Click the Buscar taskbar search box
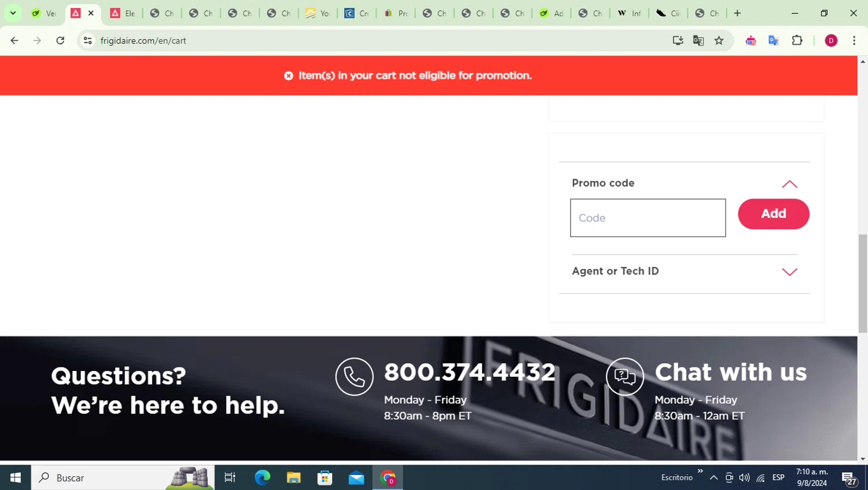 (x=123, y=478)
